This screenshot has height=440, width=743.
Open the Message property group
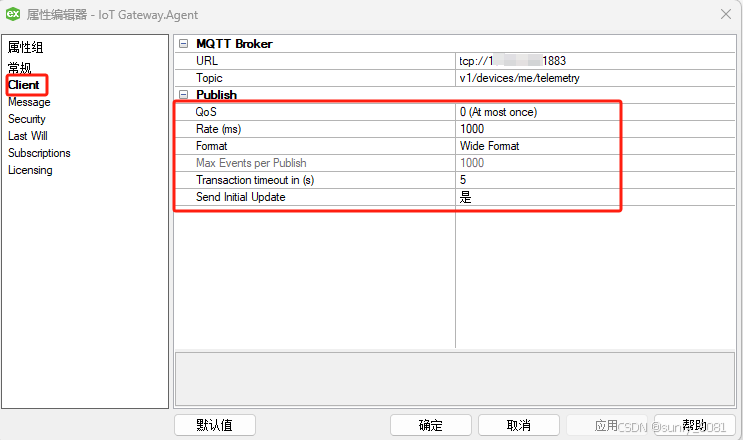pos(29,102)
